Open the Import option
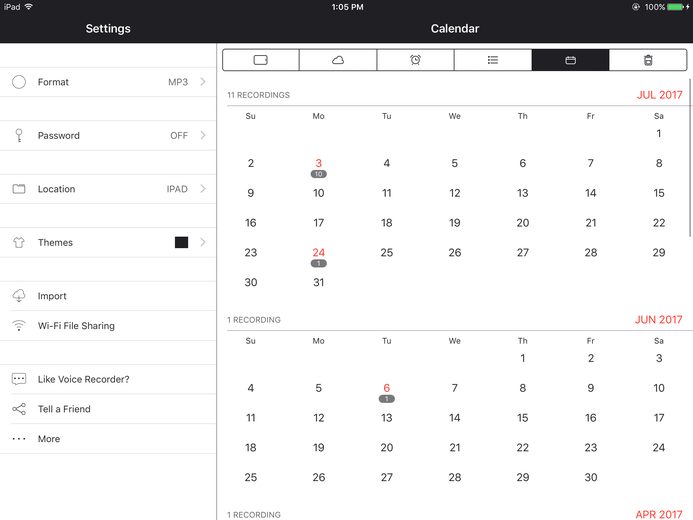This screenshot has width=693, height=520. (108, 296)
